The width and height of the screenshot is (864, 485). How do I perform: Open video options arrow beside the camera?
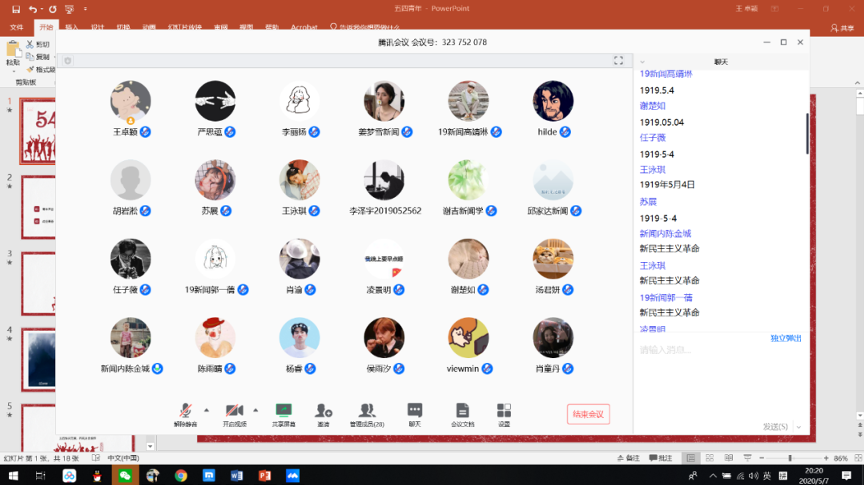[256, 410]
